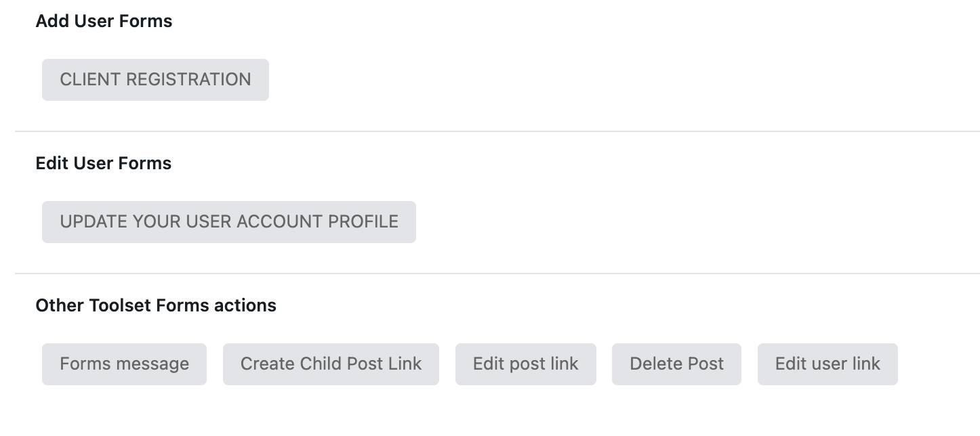The height and width of the screenshot is (436, 980).
Task: Open the user account profile form
Action: click(229, 222)
